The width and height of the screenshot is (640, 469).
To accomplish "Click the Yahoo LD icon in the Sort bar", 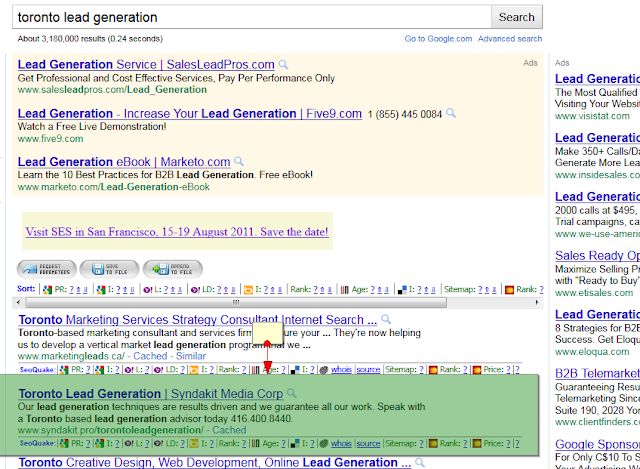I will click(196, 290).
